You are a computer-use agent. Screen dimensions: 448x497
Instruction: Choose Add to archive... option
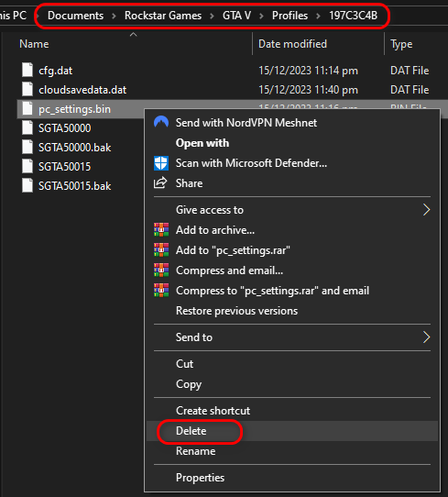coord(292,230)
